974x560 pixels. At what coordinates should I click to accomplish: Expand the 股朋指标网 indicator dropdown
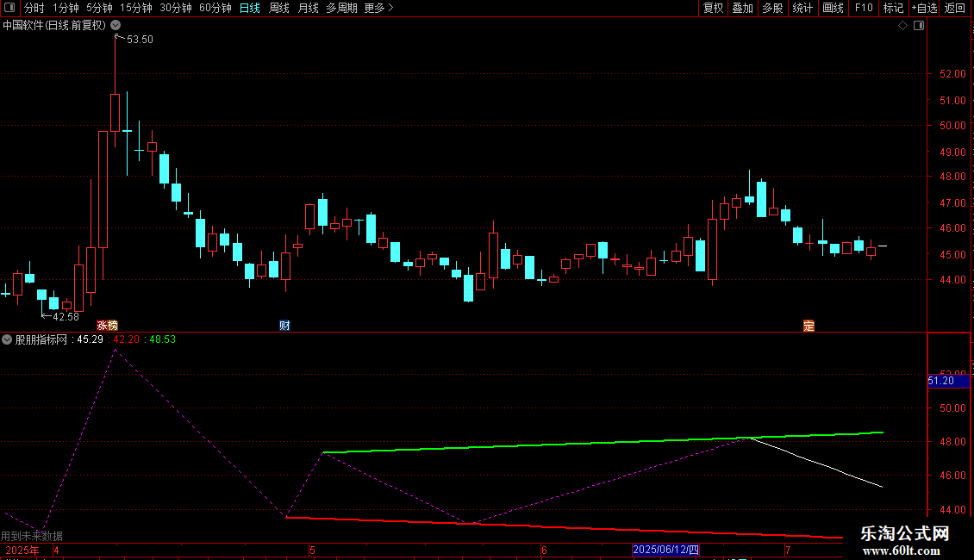click(x=7, y=339)
